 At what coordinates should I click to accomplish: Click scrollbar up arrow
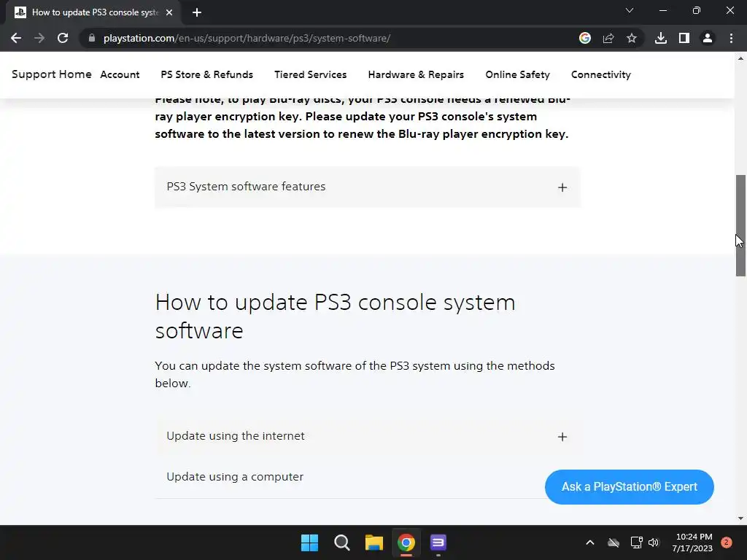[740, 58]
